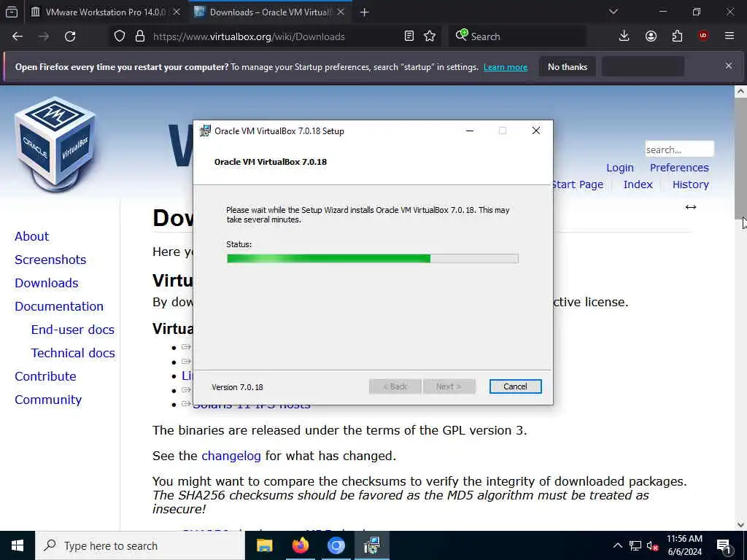Click the taskbar search box
The height and width of the screenshot is (560, 747).
coord(140,545)
